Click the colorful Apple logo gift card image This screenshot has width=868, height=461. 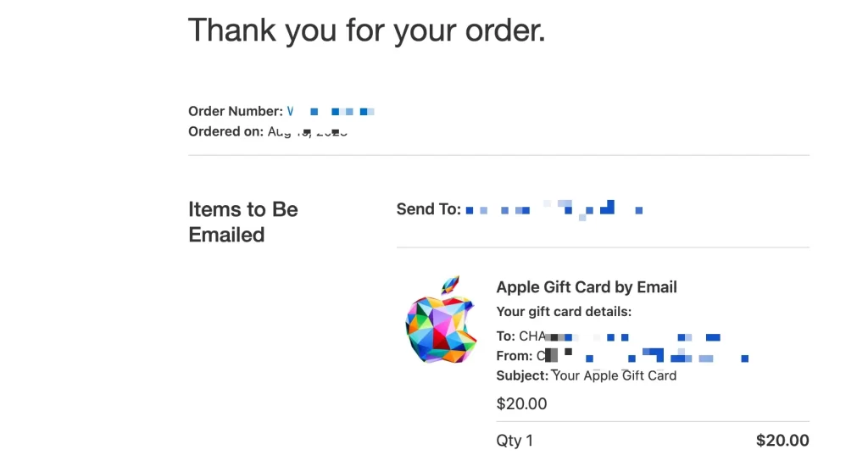click(x=441, y=319)
